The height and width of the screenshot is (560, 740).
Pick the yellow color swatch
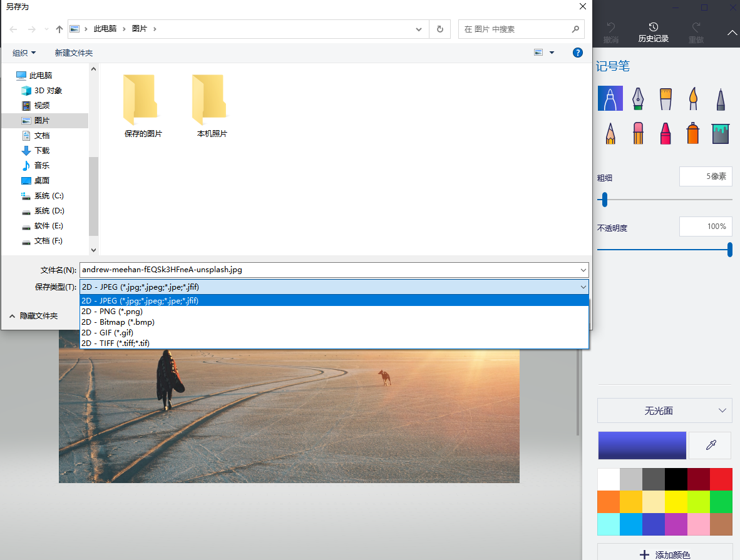click(676, 502)
